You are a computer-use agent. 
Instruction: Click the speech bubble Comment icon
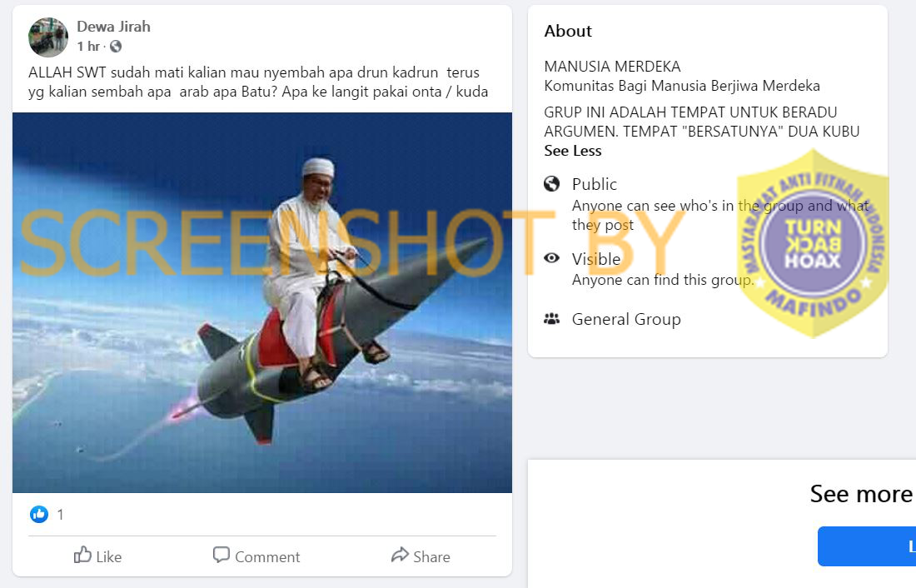point(221,555)
